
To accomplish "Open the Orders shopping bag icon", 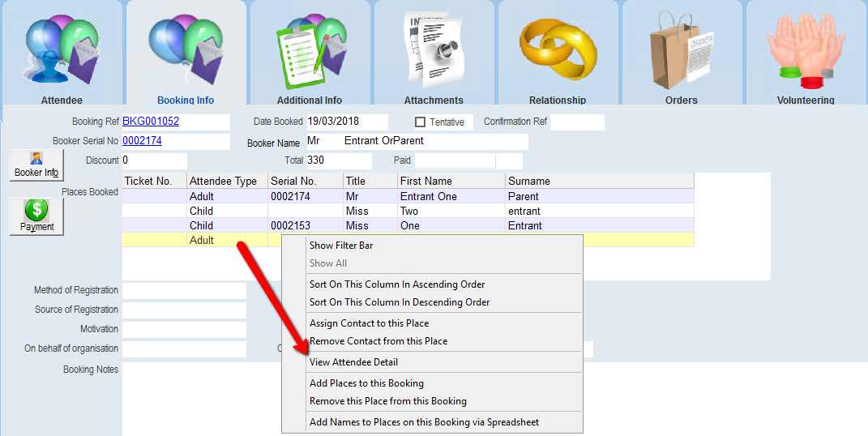I will pos(681,50).
